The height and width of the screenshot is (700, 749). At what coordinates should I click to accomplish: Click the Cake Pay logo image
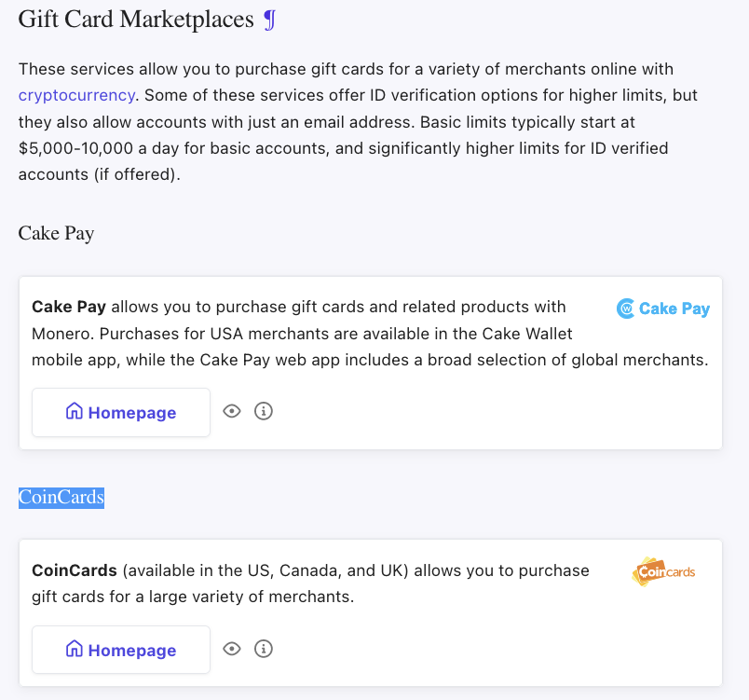pos(662,309)
